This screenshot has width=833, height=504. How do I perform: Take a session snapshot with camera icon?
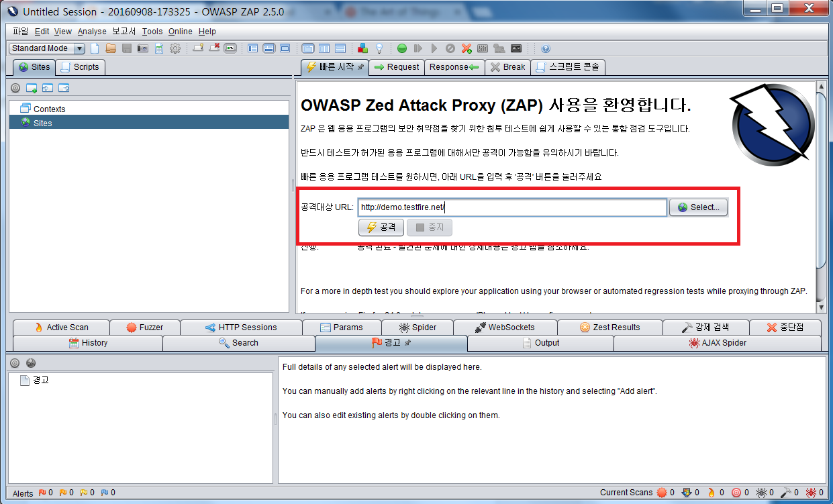coord(144,48)
